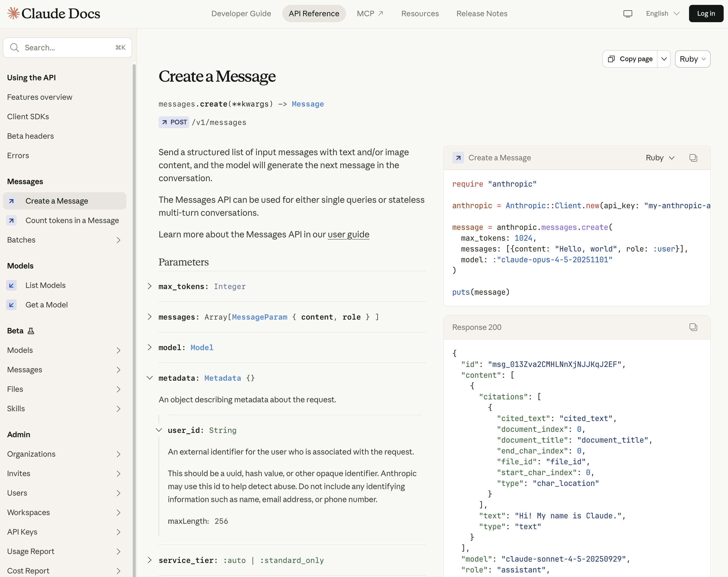The width and height of the screenshot is (728, 577).
Task: Switch to the Developer Guide tab
Action: point(241,14)
